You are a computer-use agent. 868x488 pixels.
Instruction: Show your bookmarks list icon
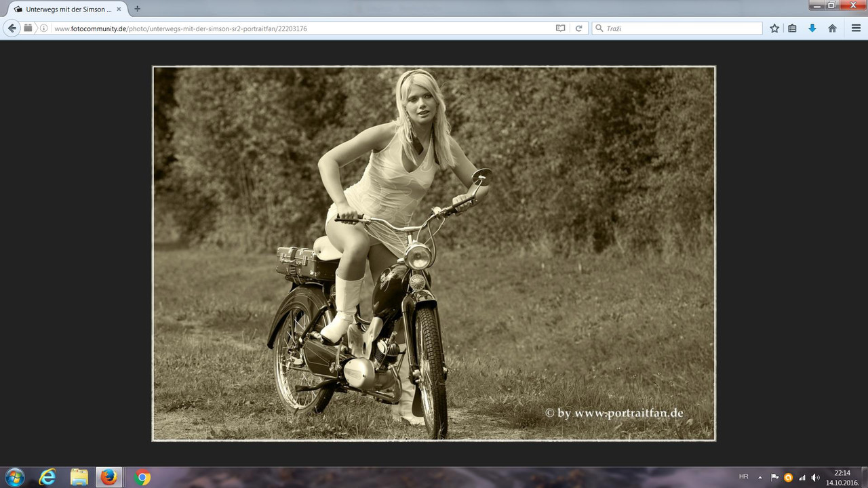792,28
